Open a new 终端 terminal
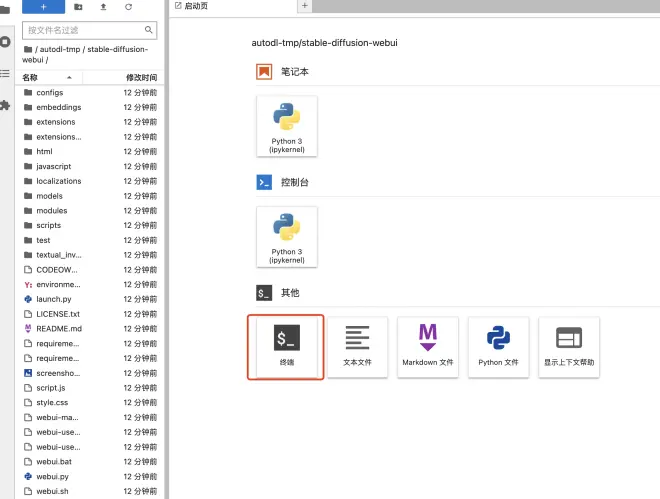The width and height of the screenshot is (660, 499). coord(287,347)
